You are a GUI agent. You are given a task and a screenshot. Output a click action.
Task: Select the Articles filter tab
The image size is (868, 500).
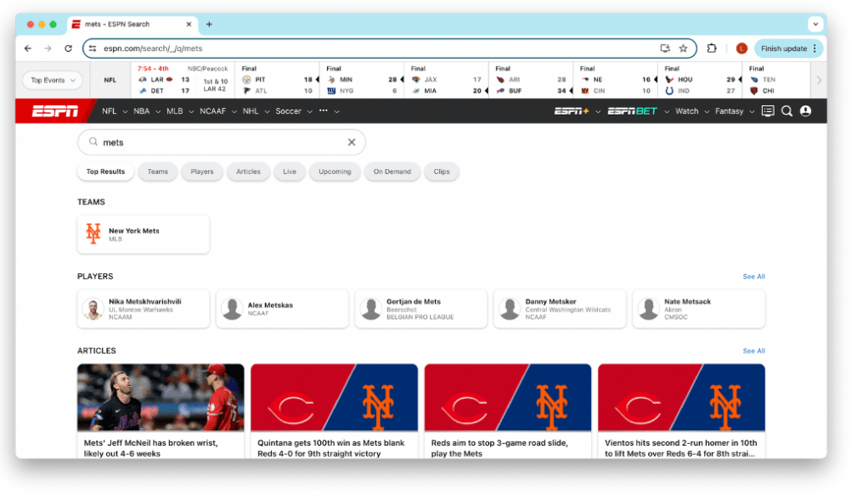click(x=248, y=171)
